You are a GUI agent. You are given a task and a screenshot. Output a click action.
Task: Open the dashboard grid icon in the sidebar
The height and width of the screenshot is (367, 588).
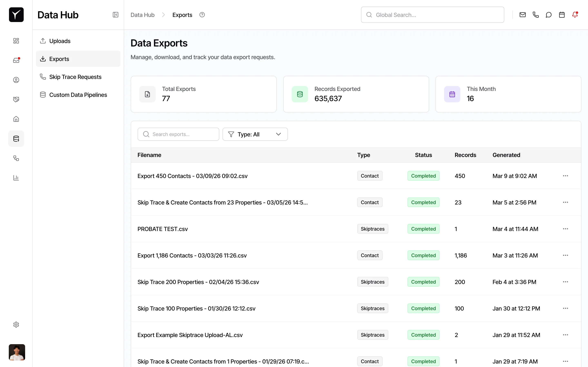pos(16,41)
